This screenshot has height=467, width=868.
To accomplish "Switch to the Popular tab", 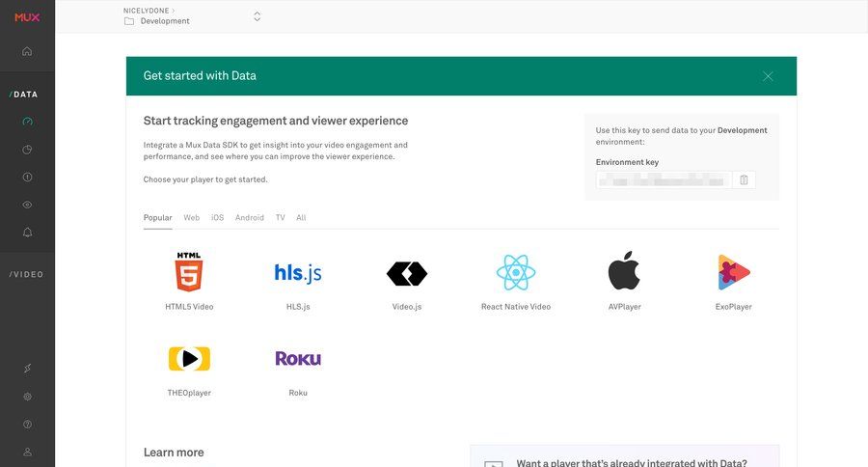I will [x=158, y=218].
